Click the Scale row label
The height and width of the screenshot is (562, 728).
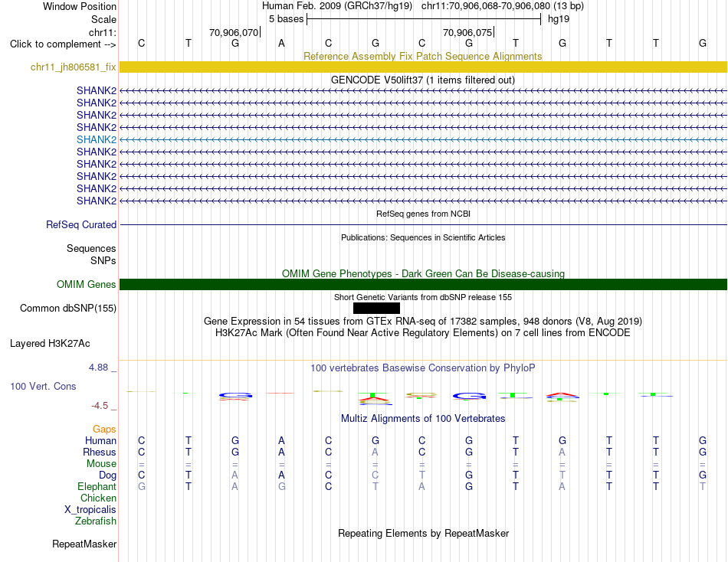104,19
